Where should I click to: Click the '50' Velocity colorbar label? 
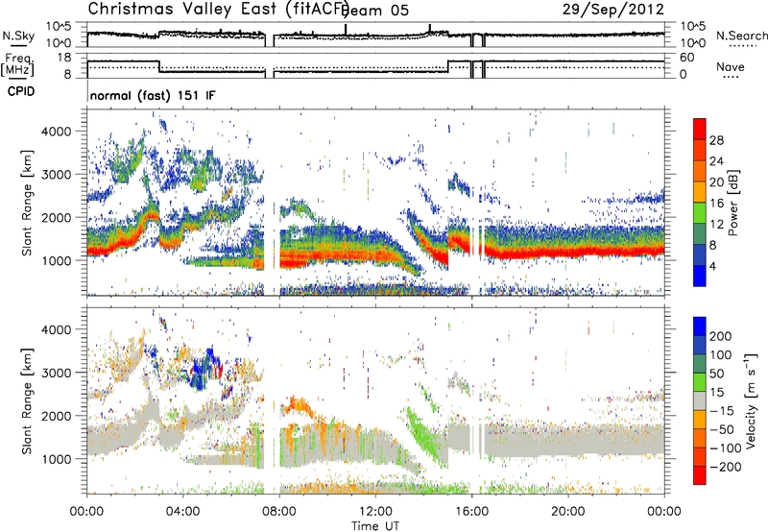716,374
